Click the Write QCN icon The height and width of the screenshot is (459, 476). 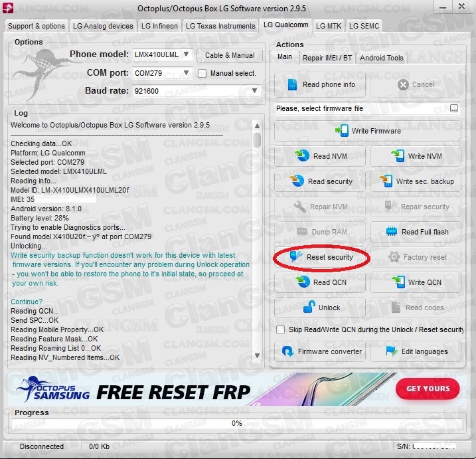coord(398,282)
